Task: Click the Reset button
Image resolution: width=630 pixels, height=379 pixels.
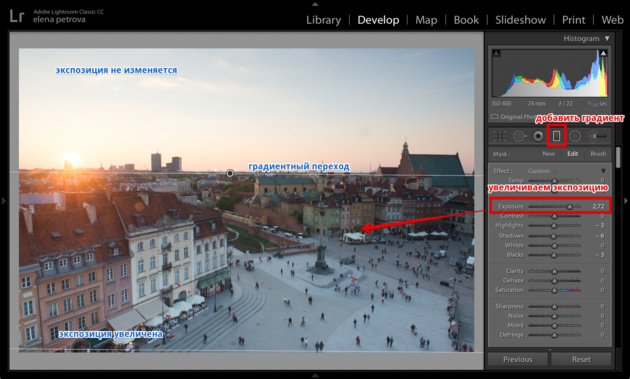Action: pos(581,359)
